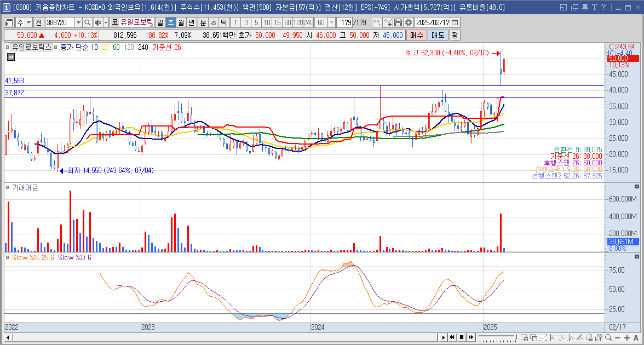
Task: Select the 240 interval preset button
Action: click(308, 22)
